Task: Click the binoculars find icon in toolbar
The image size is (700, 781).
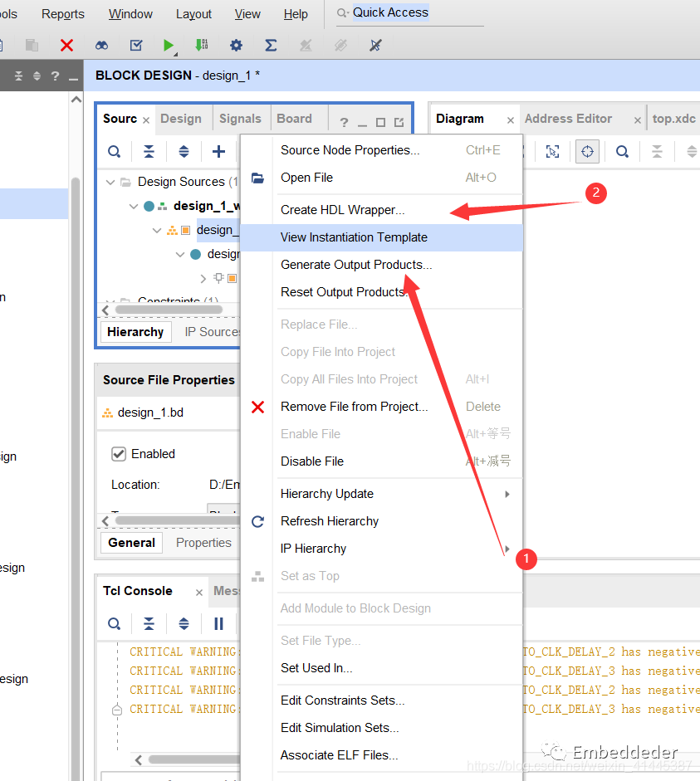Action: [101, 45]
